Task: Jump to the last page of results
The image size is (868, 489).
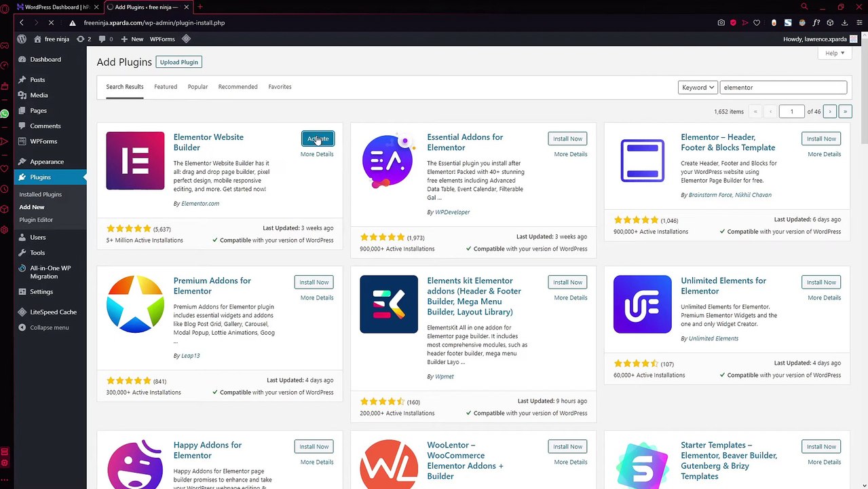Action: (845, 111)
